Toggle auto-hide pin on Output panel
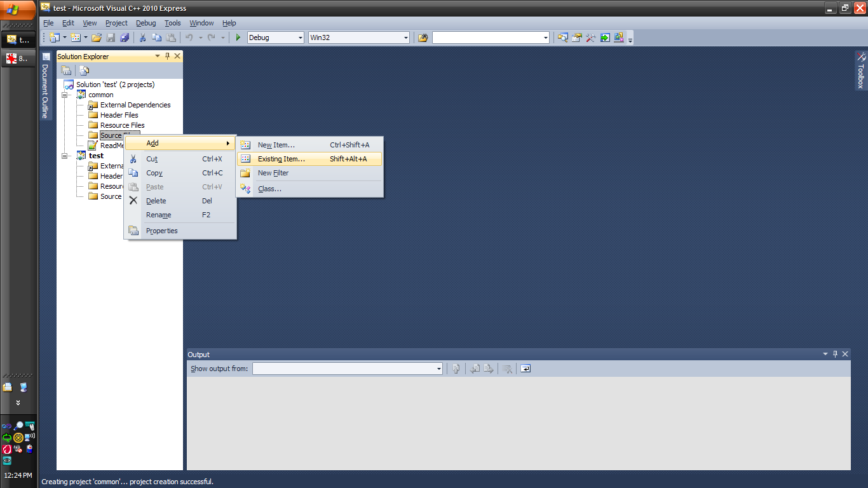 pos(835,354)
